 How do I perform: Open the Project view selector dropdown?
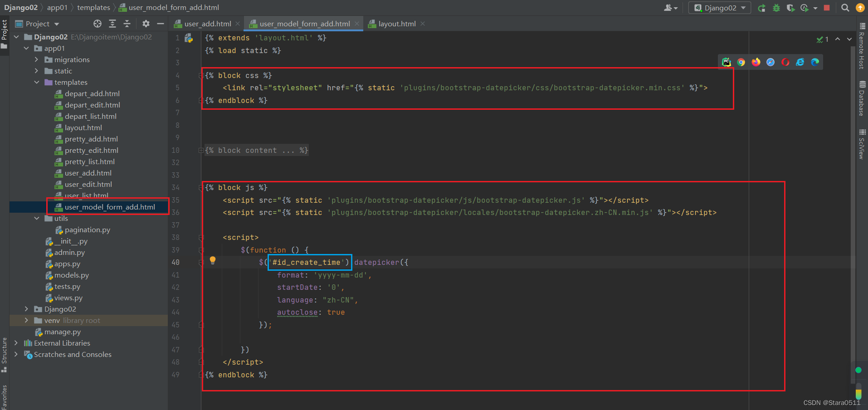37,24
